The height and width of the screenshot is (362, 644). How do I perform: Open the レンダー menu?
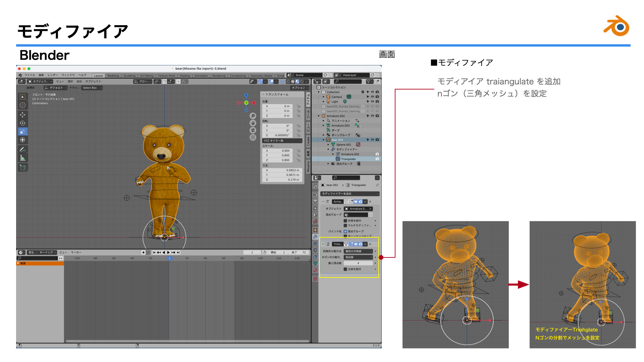point(53,75)
